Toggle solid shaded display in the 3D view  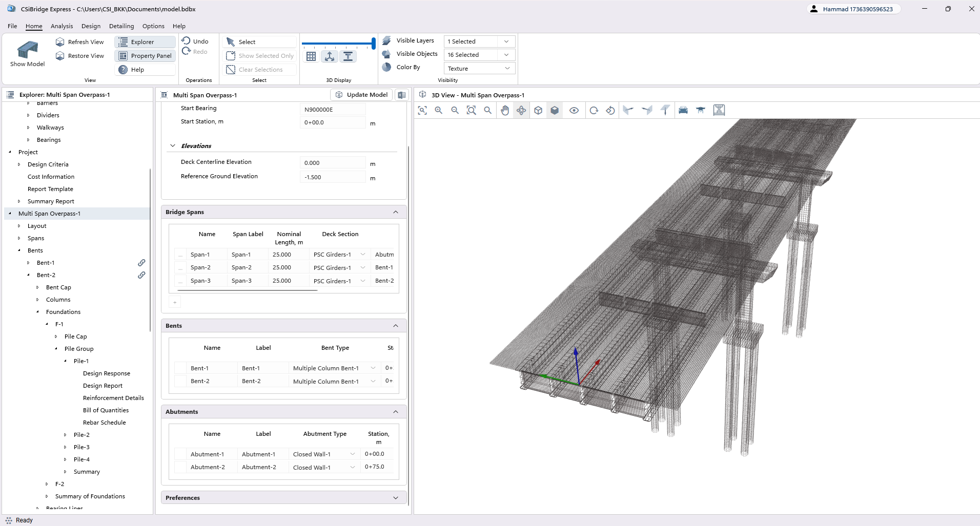(x=554, y=110)
